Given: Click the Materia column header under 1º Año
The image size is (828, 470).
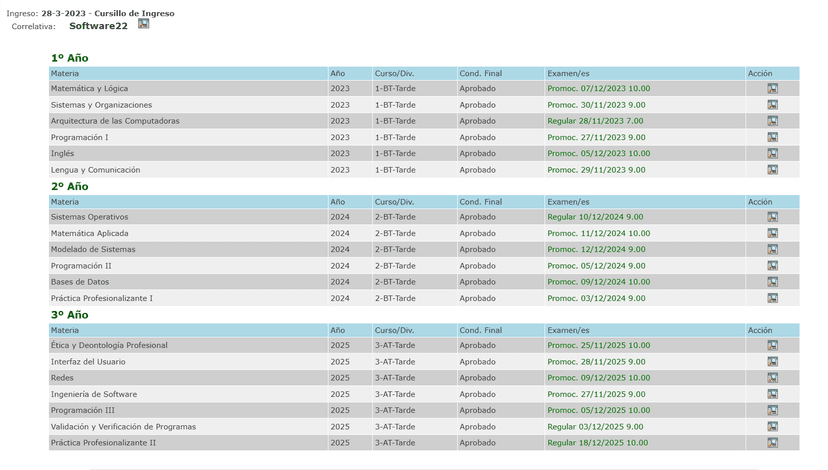Looking at the screenshot, I should pos(65,73).
